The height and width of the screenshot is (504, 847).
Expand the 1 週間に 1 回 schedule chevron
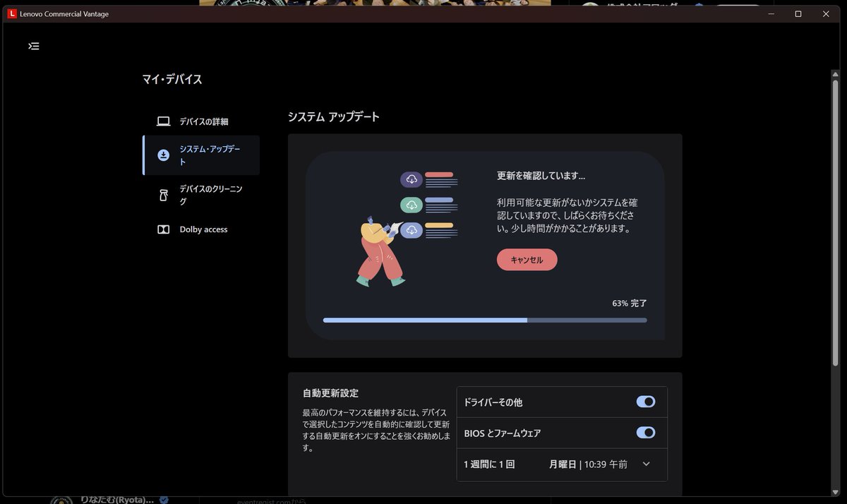tap(646, 464)
